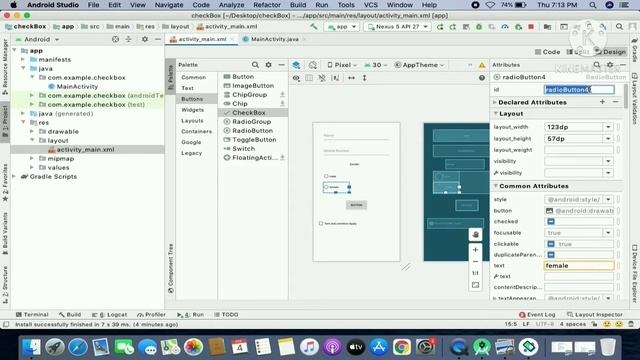Collapse the Common Attributes section

click(x=496, y=186)
